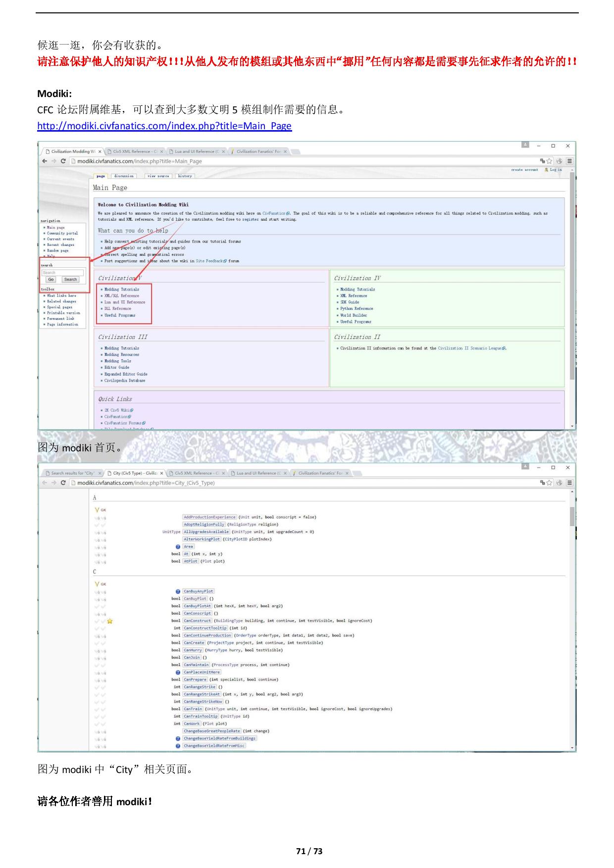Open SDK Guide link

(350, 302)
